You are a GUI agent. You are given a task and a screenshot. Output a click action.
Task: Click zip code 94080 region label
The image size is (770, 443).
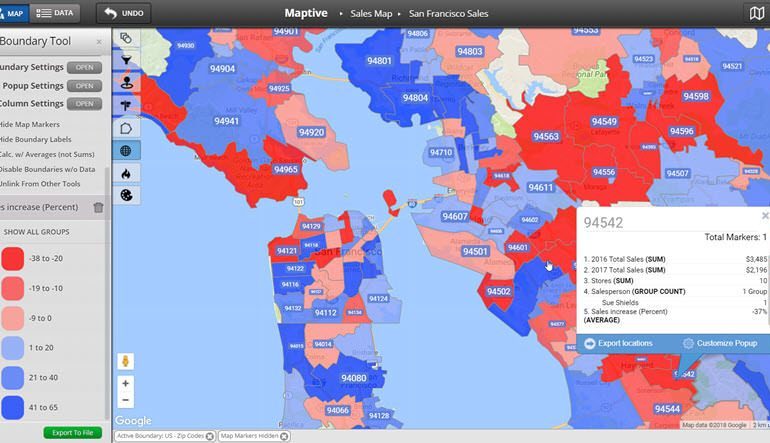pyautogui.click(x=354, y=378)
